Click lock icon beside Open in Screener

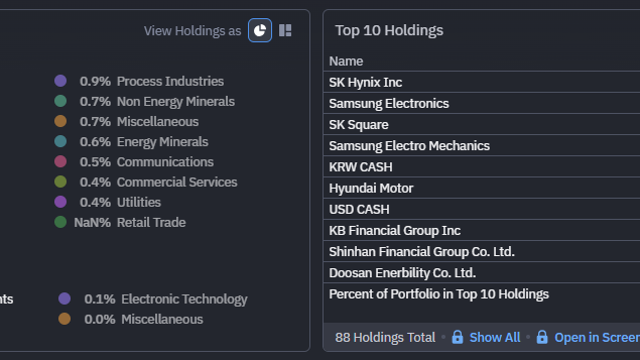(x=542, y=337)
